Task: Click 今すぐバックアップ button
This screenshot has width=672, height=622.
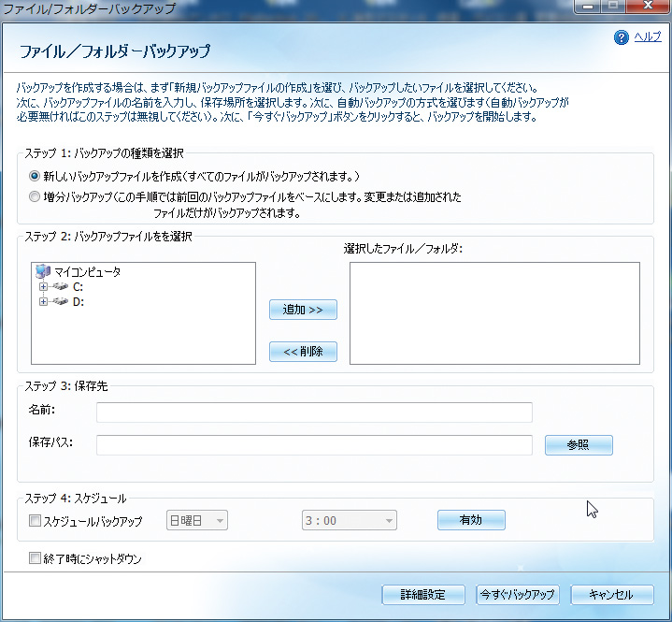Action: coord(517,595)
